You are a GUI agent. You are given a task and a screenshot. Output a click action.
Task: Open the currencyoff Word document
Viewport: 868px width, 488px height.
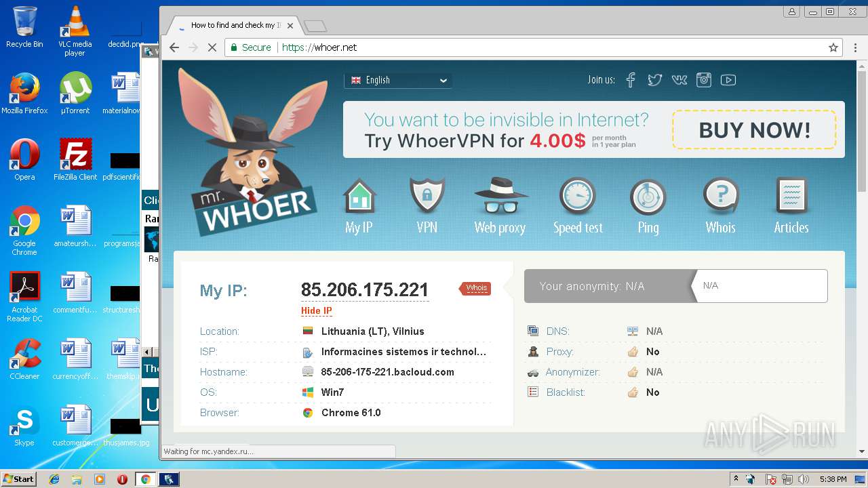(x=75, y=359)
